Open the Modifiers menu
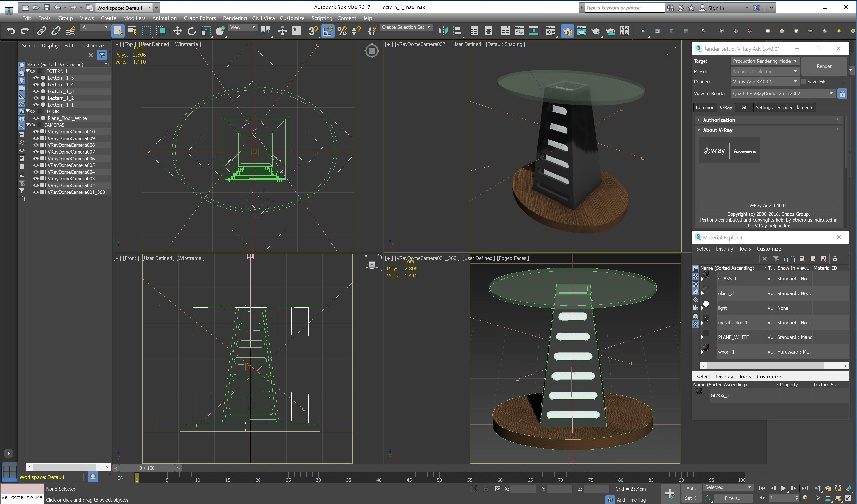 (134, 18)
